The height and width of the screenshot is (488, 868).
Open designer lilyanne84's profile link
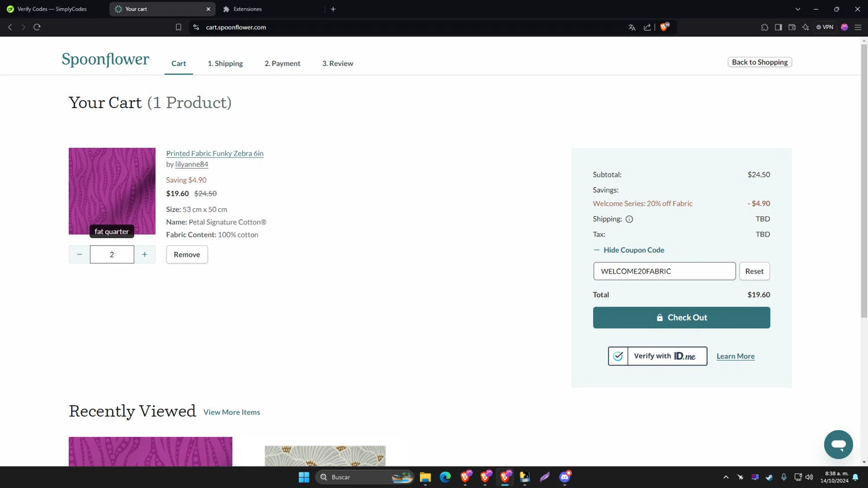tap(192, 164)
